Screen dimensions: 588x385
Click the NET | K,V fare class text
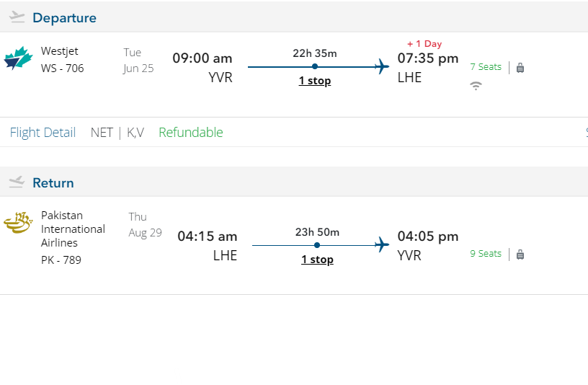pos(117,132)
